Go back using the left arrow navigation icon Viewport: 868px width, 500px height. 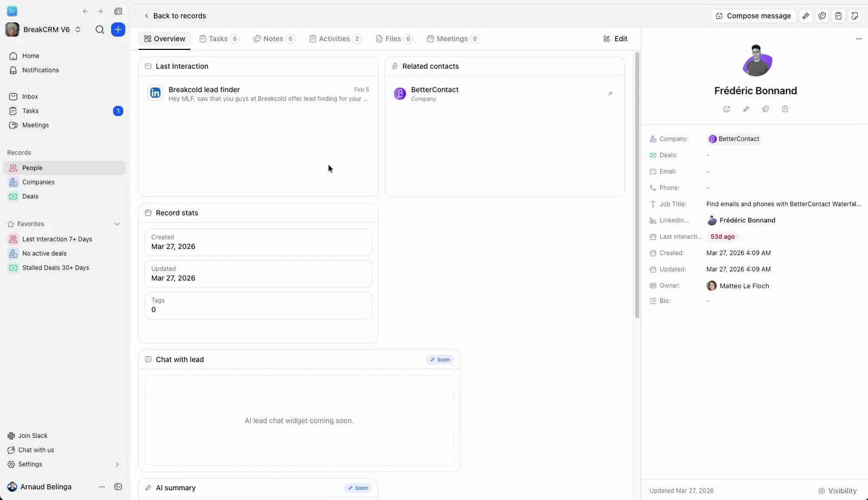[x=85, y=11]
